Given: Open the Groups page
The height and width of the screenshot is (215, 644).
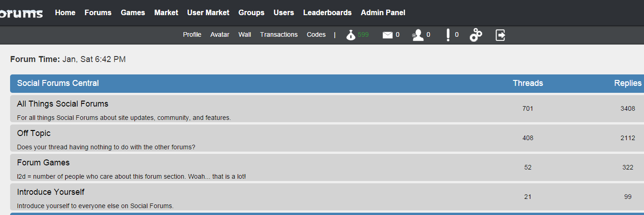Looking at the screenshot, I should coord(251,13).
